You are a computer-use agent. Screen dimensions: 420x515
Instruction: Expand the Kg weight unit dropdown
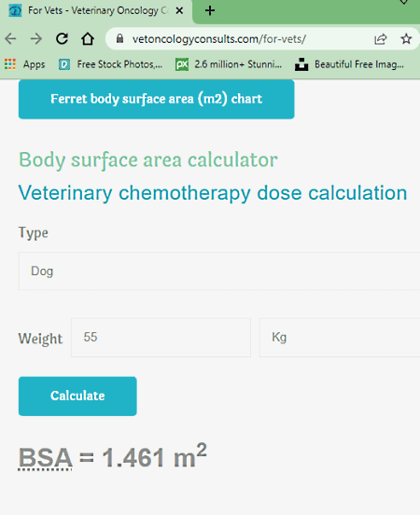340,338
